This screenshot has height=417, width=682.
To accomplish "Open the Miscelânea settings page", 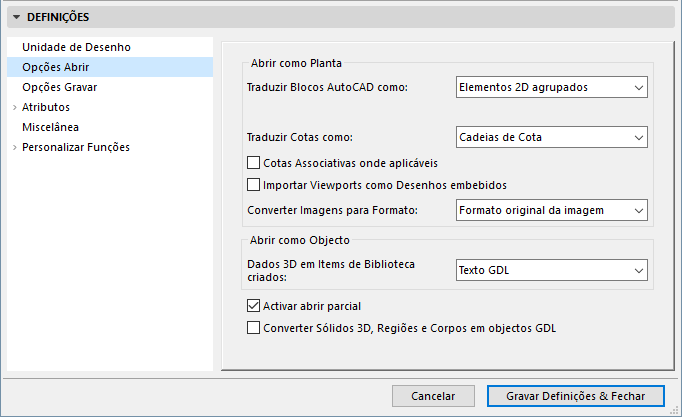I will [50, 127].
